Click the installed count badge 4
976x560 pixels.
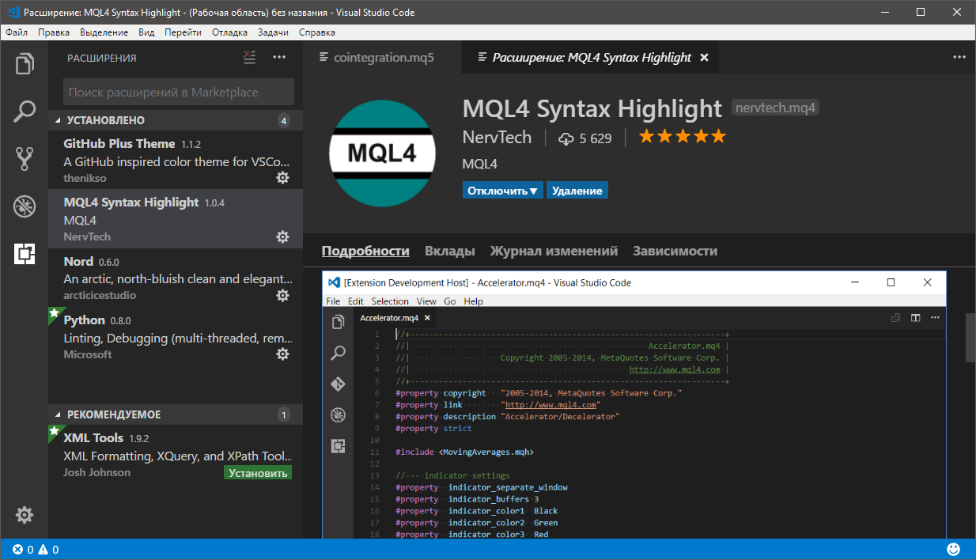[285, 120]
